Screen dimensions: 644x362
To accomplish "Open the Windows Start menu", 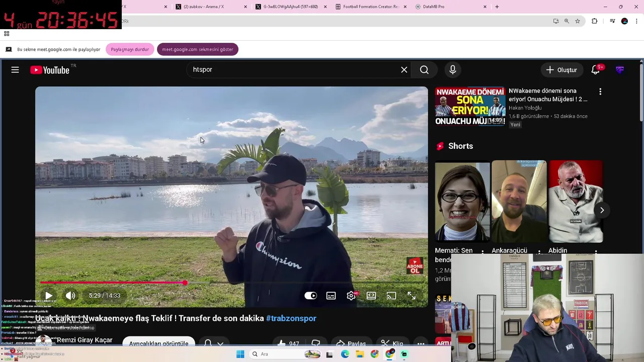I will pos(240,354).
